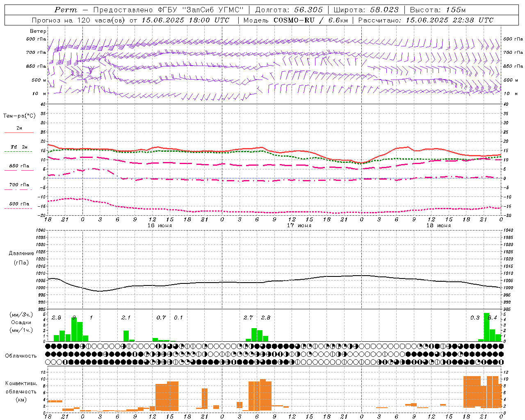525x420 pixels.
Task: Click the '17 июня' date label
Action: click(299, 226)
